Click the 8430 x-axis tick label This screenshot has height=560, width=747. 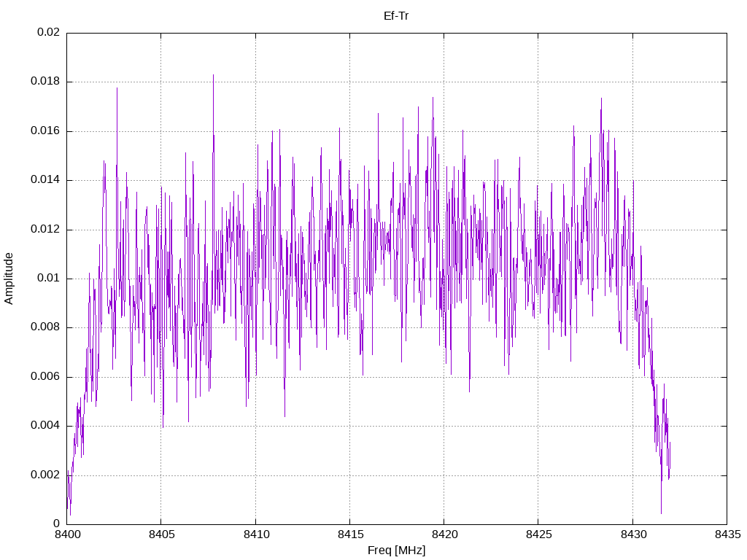tap(633, 534)
